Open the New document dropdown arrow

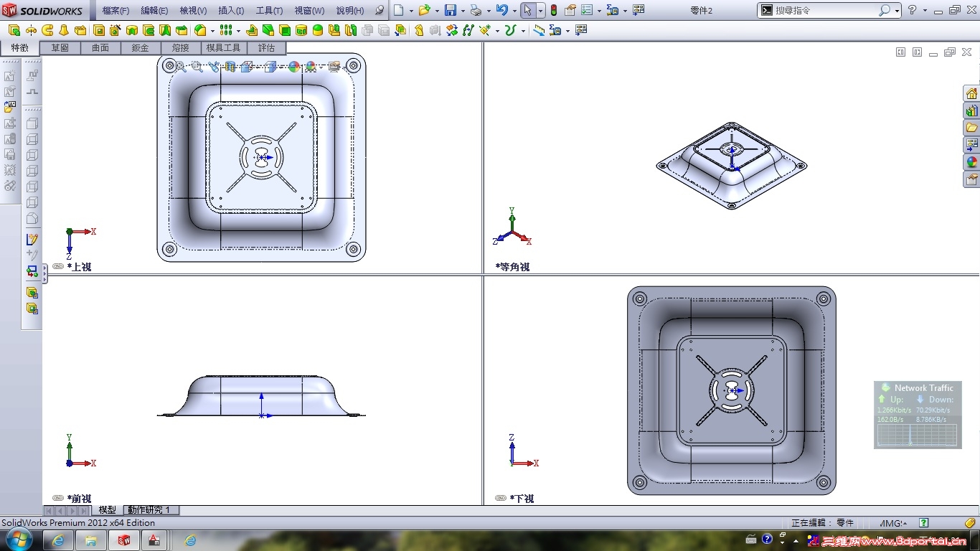click(411, 11)
